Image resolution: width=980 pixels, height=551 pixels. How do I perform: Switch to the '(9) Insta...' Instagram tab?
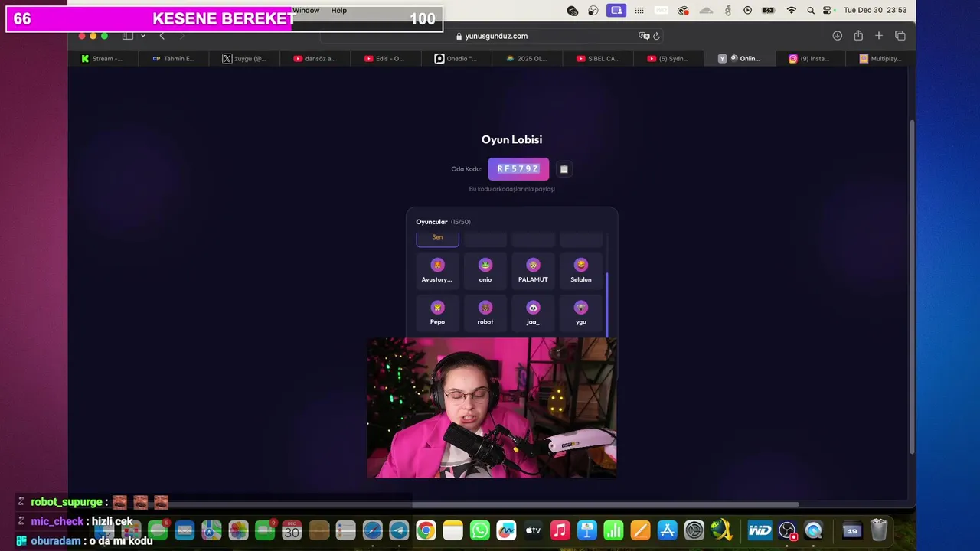point(809,59)
